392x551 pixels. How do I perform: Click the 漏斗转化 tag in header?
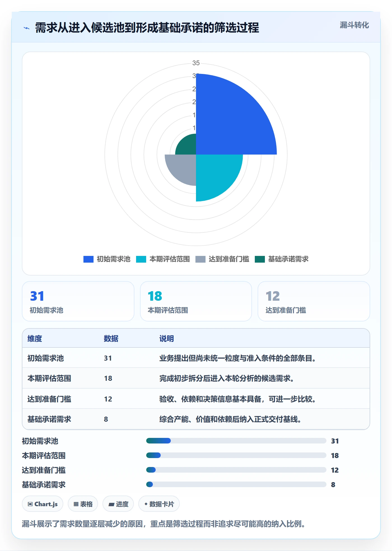tap(354, 25)
